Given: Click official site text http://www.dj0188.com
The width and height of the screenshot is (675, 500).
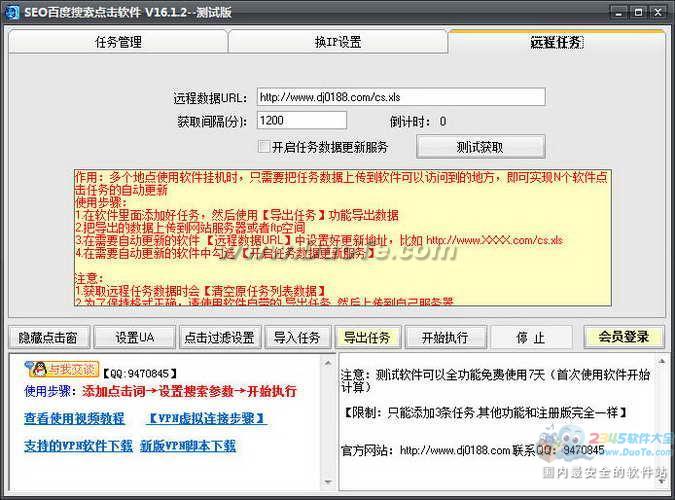Looking at the screenshot, I should [455, 450].
